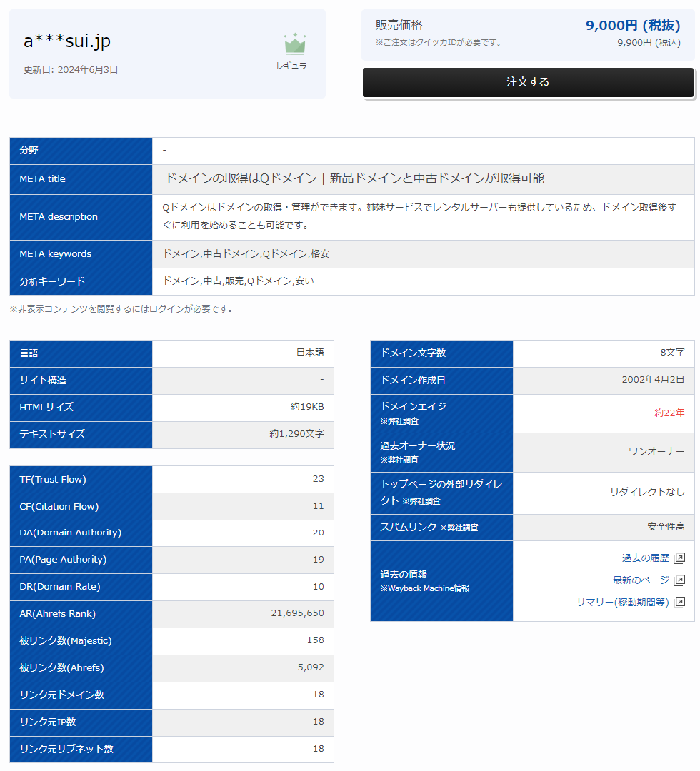This screenshot has height=771, width=700.
Task: Click the DA(Domain Authority) value 20
Action: (319, 533)
